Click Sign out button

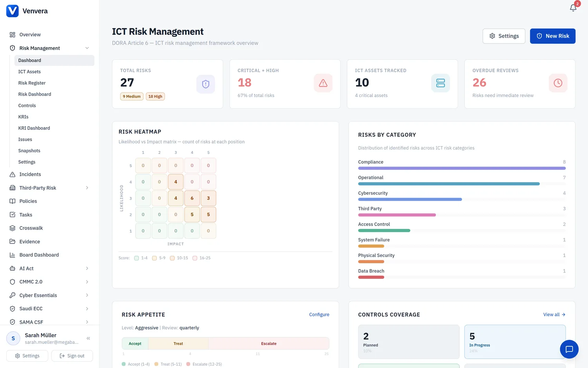pos(72,356)
